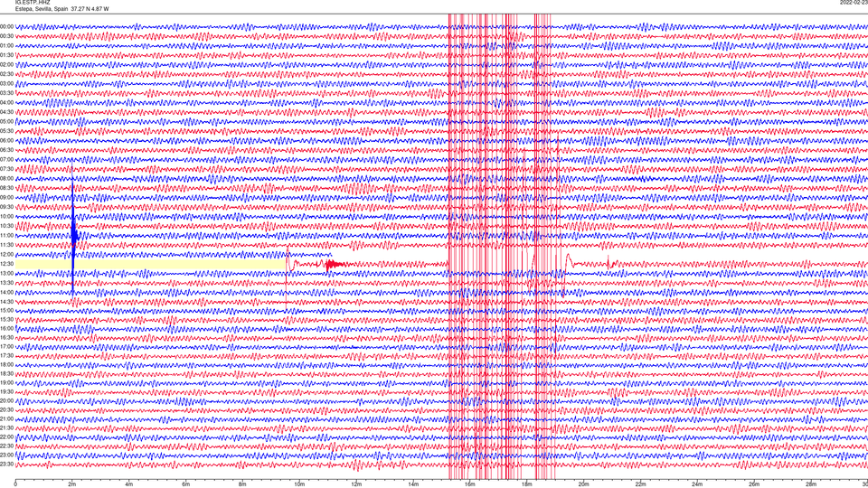This screenshot has width=868, height=488.
Task: Click the 10m axis tick label
Action: point(299,484)
